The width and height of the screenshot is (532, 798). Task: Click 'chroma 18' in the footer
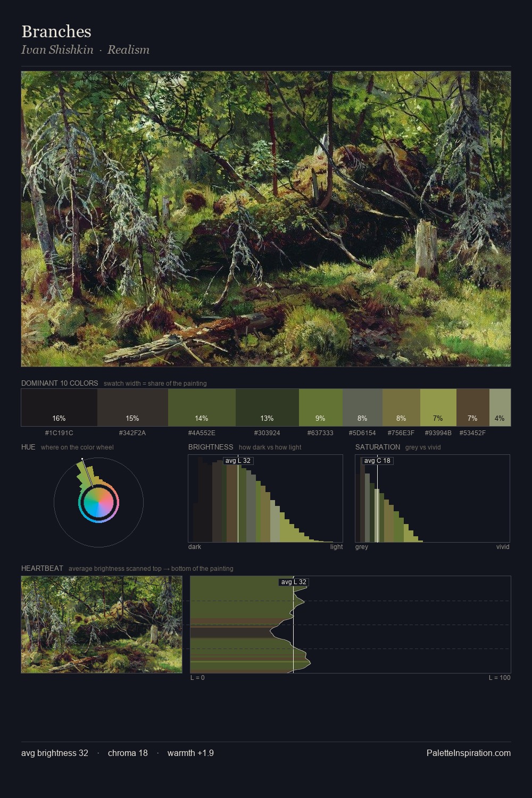128,753
